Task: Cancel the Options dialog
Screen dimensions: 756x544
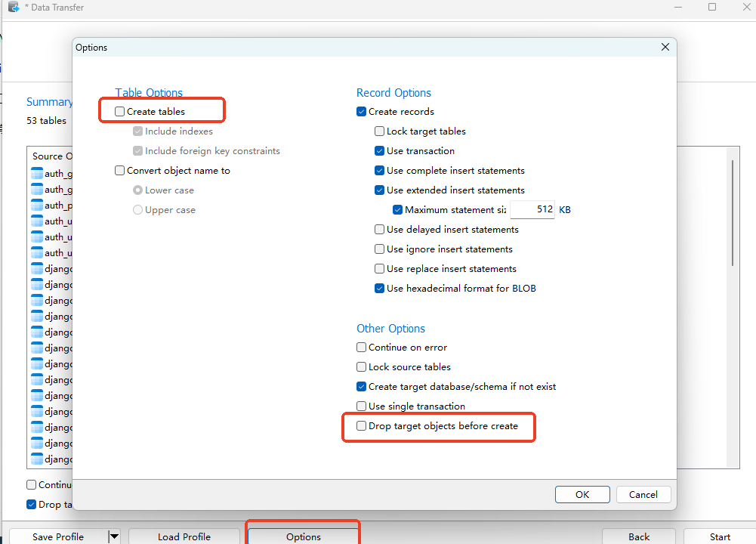Action: coord(643,494)
